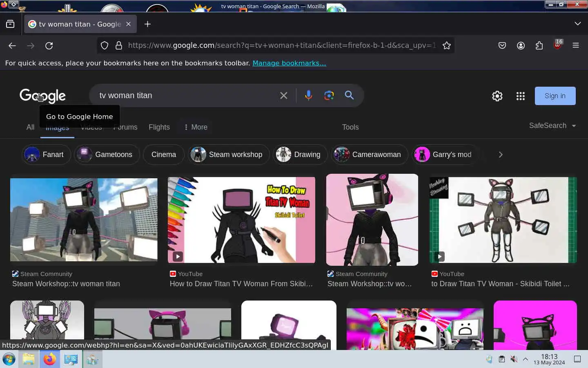Open the Firefox hamburger menu

tap(576, 45)
